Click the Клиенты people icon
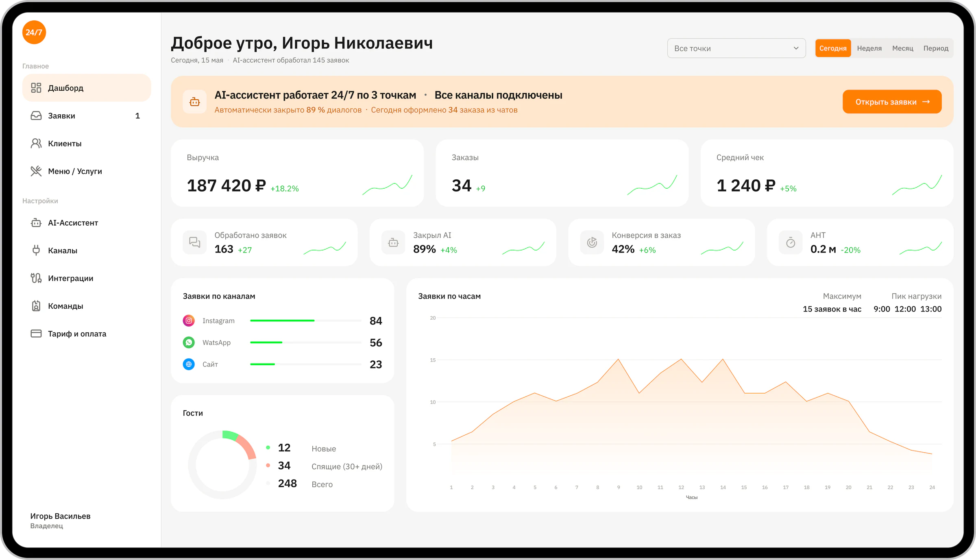 [36, 143]
